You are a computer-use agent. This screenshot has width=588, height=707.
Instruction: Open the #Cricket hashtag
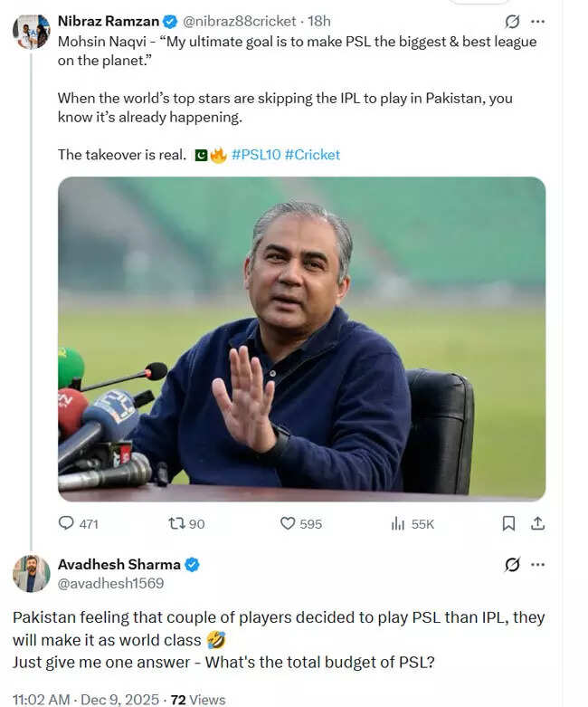click(x=312, y=155)
